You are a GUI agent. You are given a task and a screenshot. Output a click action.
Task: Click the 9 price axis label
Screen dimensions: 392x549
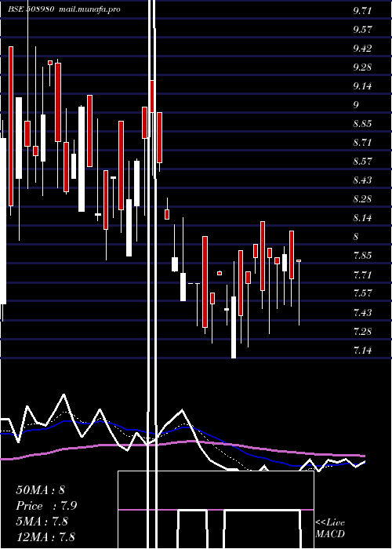356,104
